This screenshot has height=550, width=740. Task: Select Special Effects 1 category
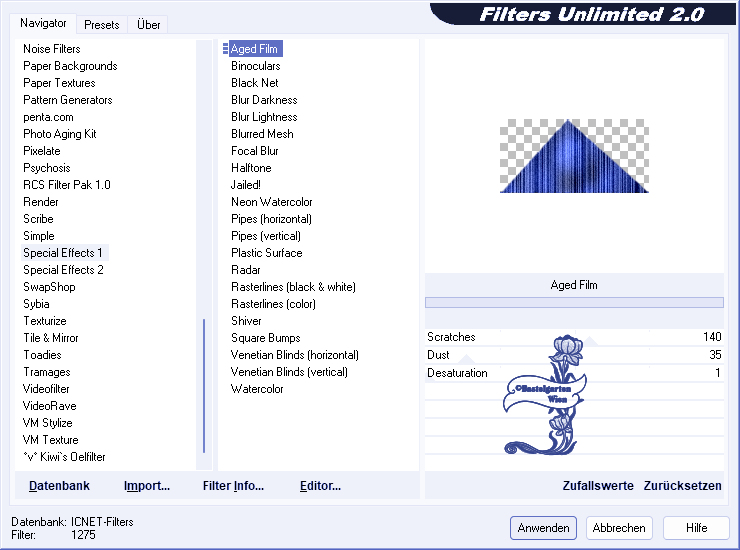click(x=63, y=253)
